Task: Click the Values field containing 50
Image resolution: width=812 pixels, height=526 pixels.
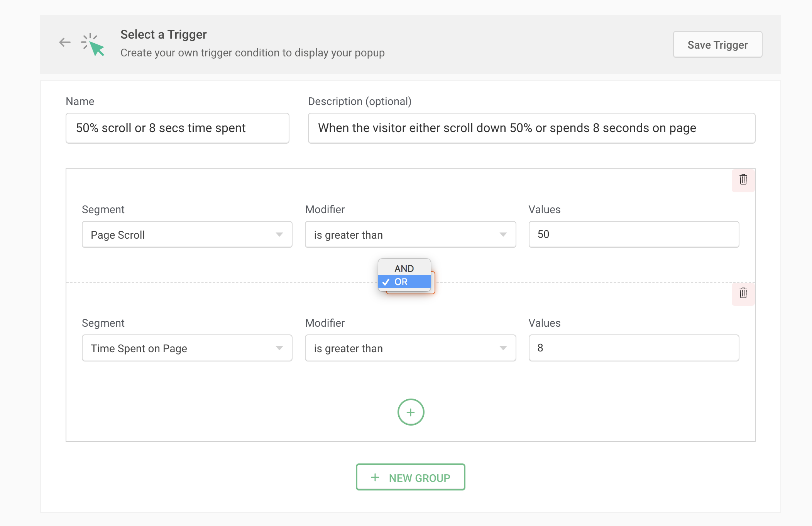Action: [633, 234]
